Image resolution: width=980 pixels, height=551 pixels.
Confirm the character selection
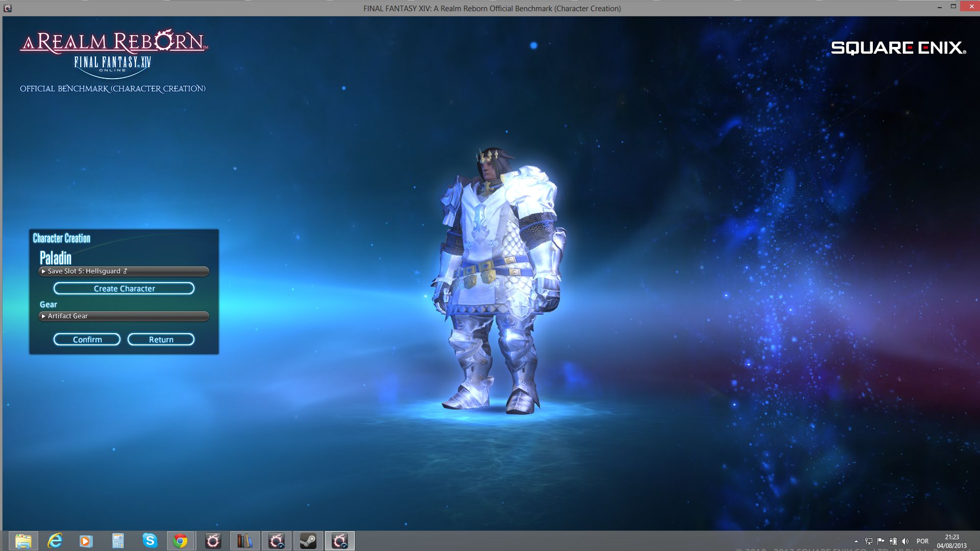87,340
